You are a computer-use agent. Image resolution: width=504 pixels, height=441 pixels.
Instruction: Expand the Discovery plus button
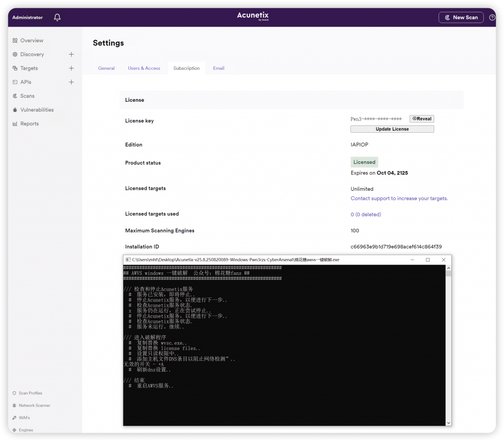tap(71, 55)
